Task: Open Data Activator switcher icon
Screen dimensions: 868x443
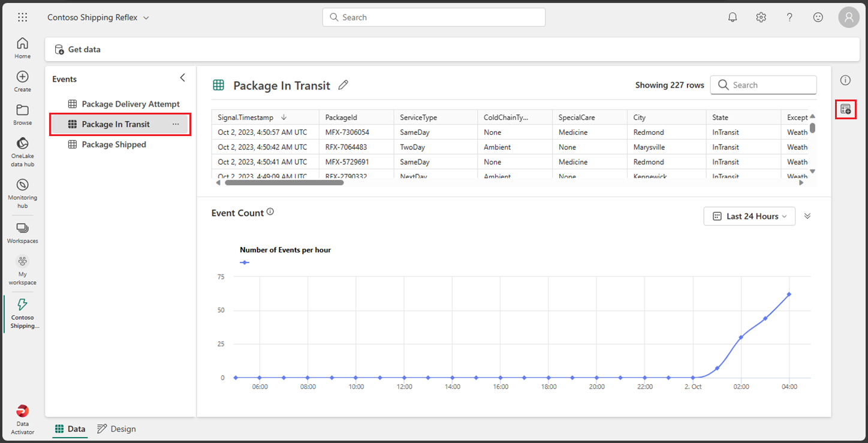Action: tap(22, 419)
